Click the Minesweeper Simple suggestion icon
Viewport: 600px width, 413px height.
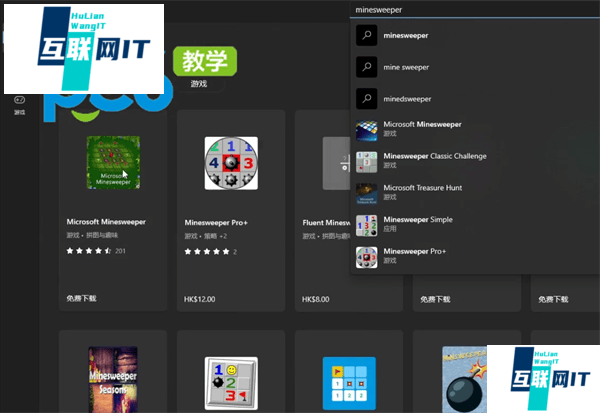pos(367,226)
